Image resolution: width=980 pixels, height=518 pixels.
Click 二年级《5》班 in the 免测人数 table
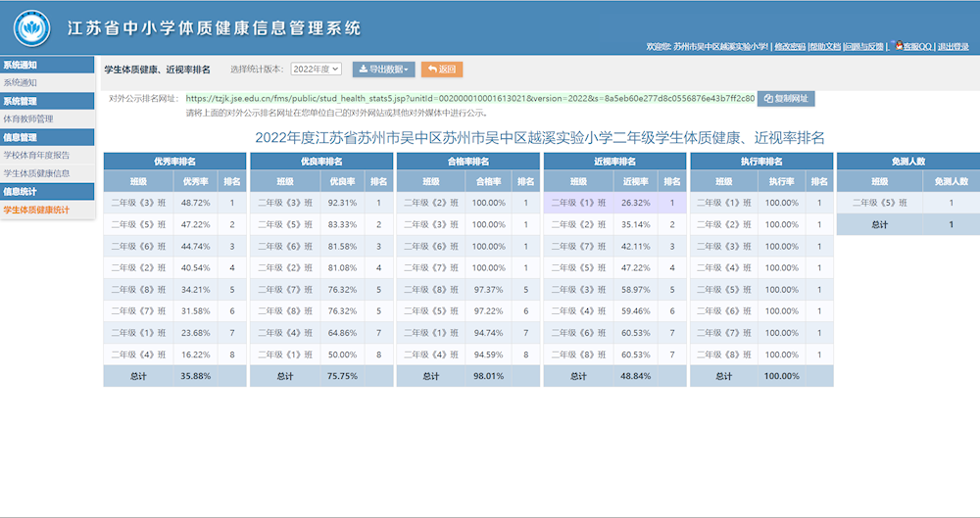(880, 203)
